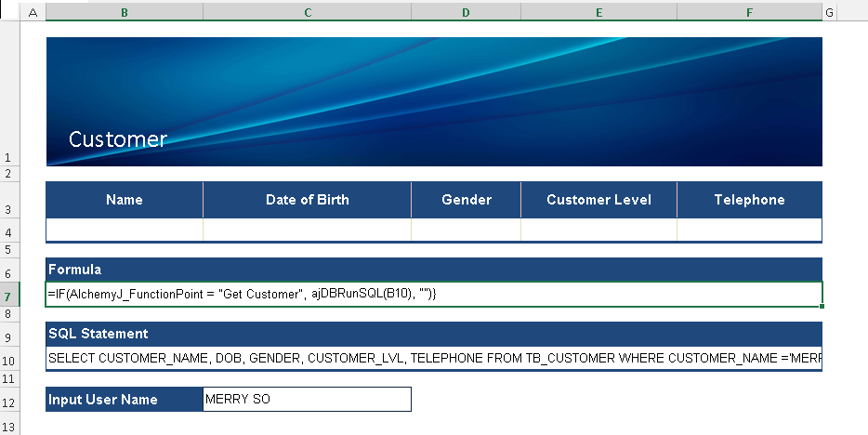Click the Date of Birth header cell
Image resolution: width=868 pixels, height=435 pixels.
pyautogui.click(x=307, y=200)
